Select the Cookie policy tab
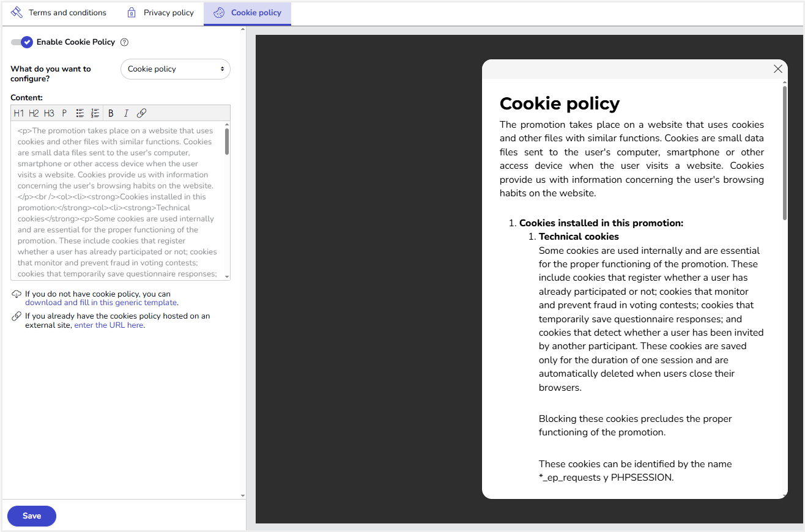The image size is (805, 532). click(247, 13)
